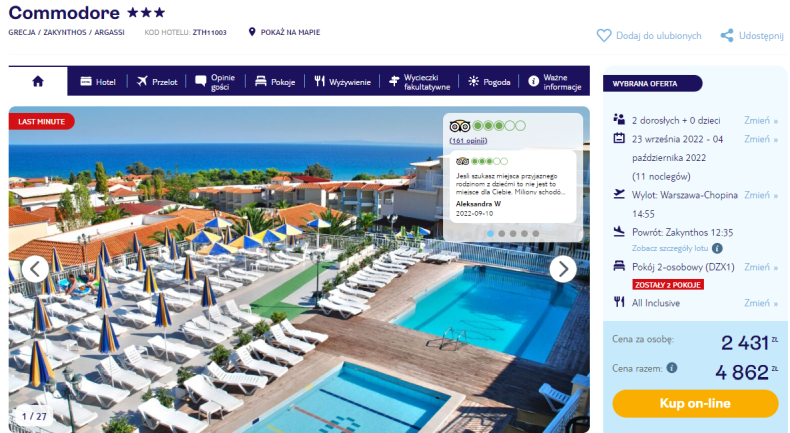Click the share icon beside Udostępnij
The width and height of the screenshot is (790, 433).
727,35
